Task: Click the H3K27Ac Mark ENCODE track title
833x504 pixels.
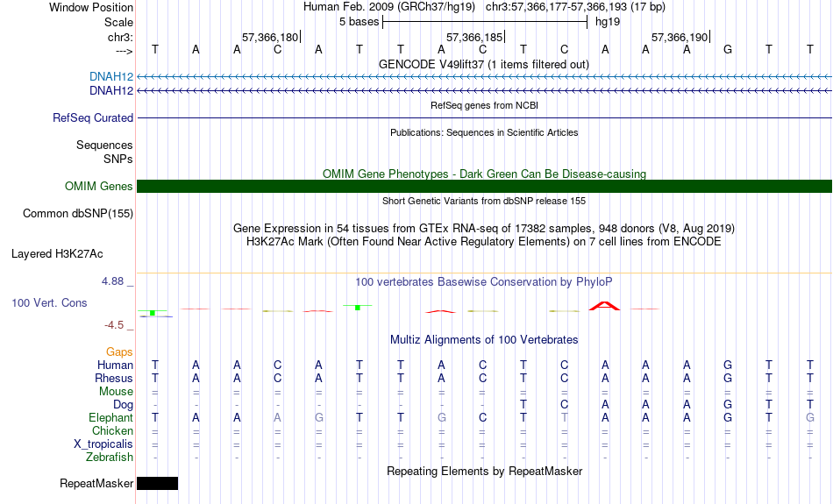Action: click(x=484, y=242)
